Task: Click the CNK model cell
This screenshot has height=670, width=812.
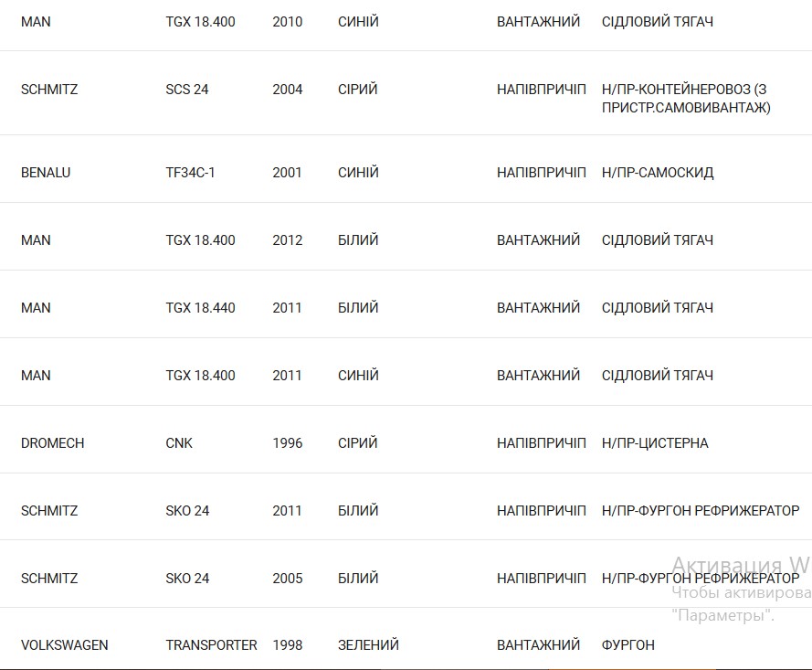Action: click(x=179, y=443)
